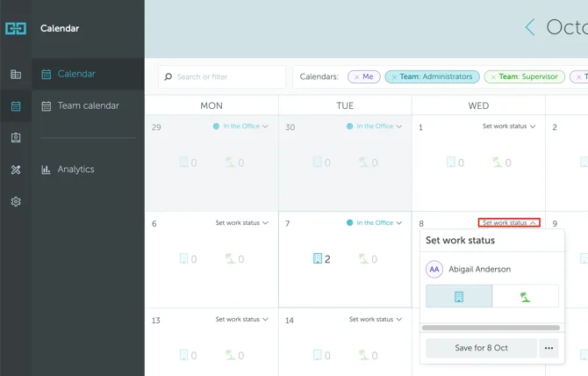Click the calendar icon in left rail
Image resolution: width=588 pixels, height=376 pixels.
16,106
